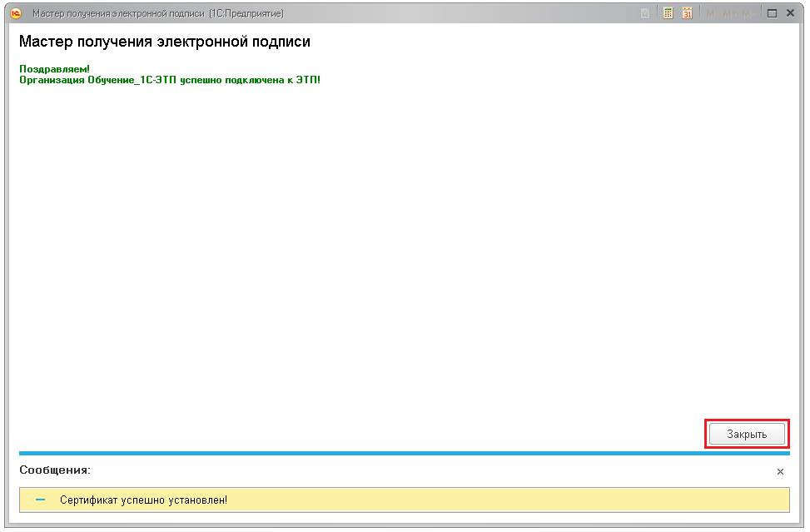The height and width of the screenshot is (532, 810).
Task: Click the 'Поздравляем!' green text
Action: [54, 69]
